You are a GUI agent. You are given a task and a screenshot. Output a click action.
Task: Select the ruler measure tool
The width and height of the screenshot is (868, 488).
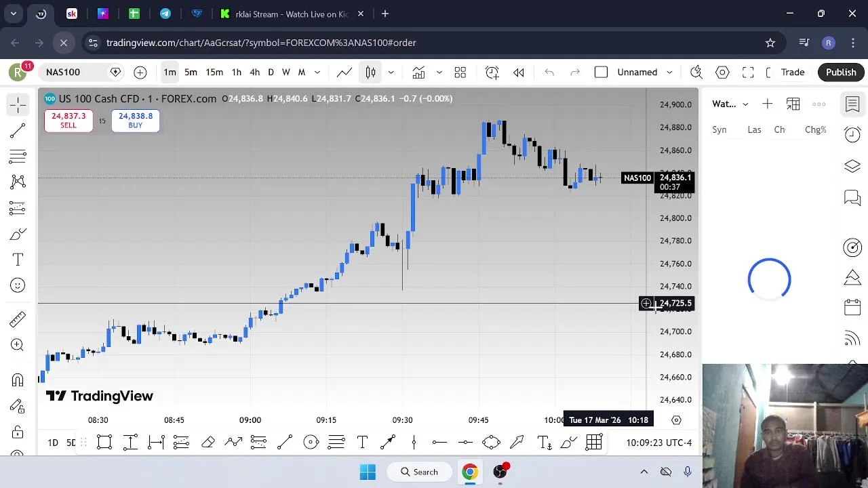pos(18,319)
